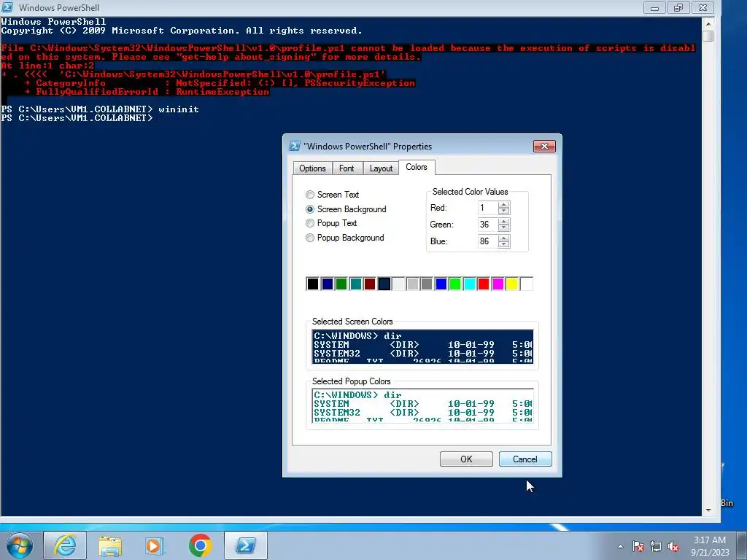The width and height of the screenshot is (747, 560).
Task: Increase the Green value with up arrow
Action: point(503,221)
